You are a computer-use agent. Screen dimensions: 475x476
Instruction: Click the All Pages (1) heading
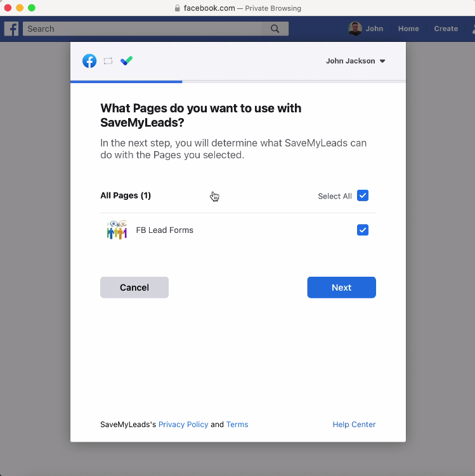pyautogui.click(x=126, y=195)
